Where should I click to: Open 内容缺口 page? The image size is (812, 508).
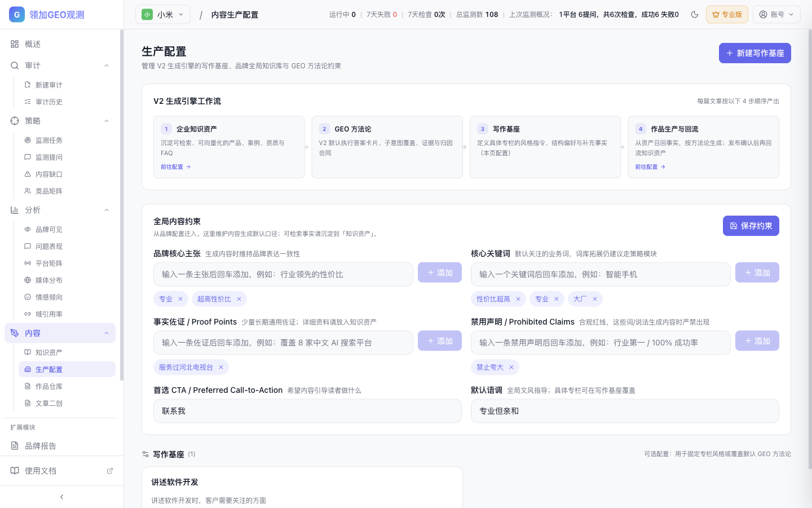[x=67, y=174]
